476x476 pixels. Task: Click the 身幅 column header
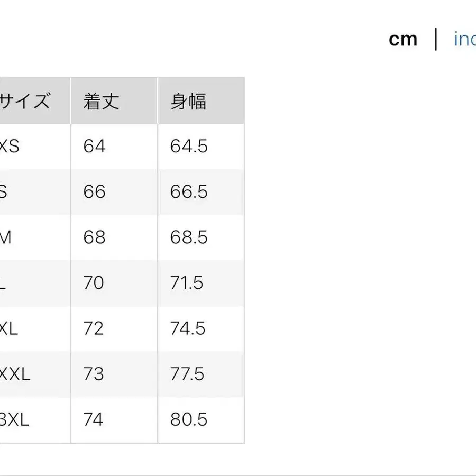[x=188, y=99]
